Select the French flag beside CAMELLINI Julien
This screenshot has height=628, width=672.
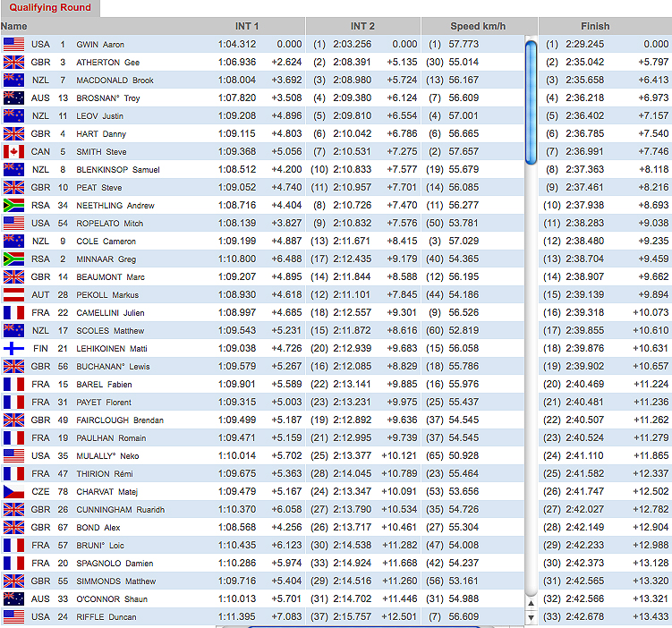pyautogui.click(x=13, y=312)
